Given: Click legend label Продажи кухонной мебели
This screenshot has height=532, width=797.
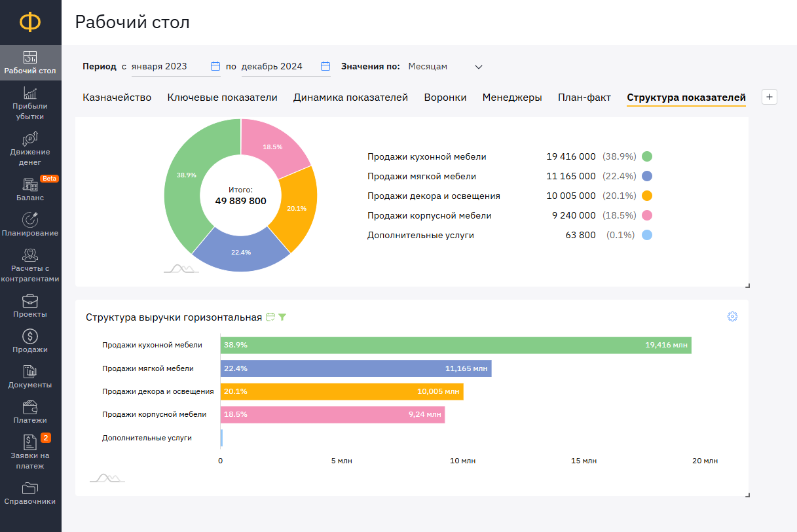Looking at the screenshot, I should (427, 156).
